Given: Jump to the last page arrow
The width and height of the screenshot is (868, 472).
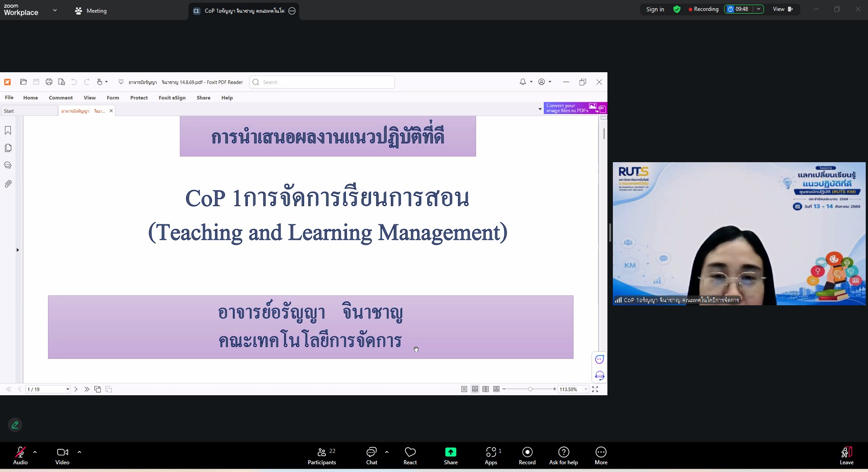Looking at the screenshot, I should (87, 389).
